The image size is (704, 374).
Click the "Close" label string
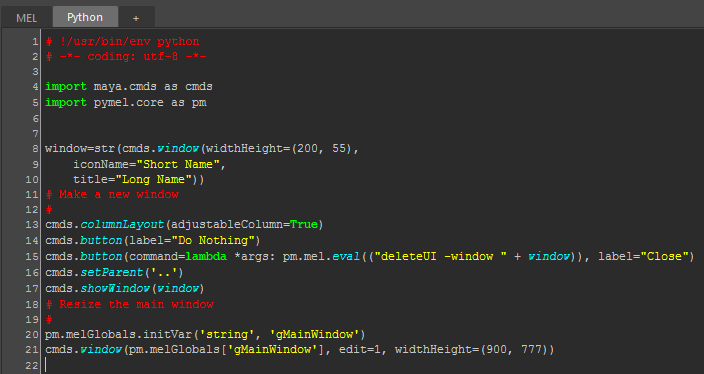pos(664,256)
